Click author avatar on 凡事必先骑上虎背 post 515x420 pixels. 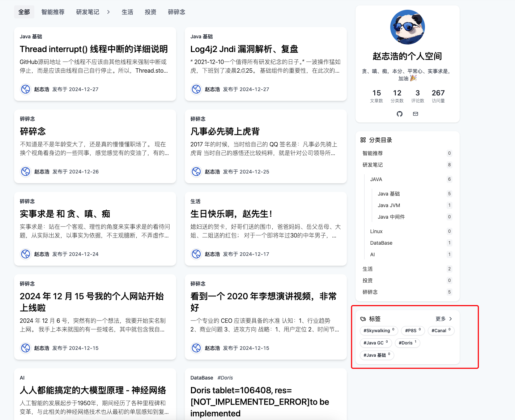(196, 172)
